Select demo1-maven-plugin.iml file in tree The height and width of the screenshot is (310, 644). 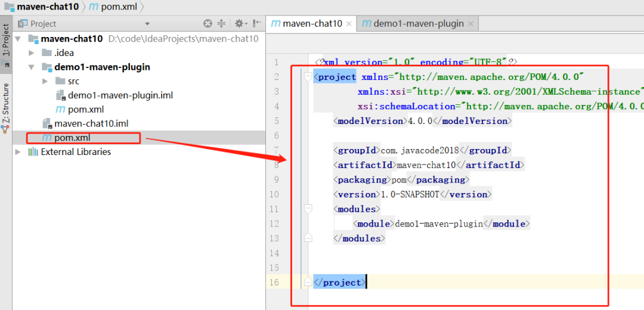point(119,95)
